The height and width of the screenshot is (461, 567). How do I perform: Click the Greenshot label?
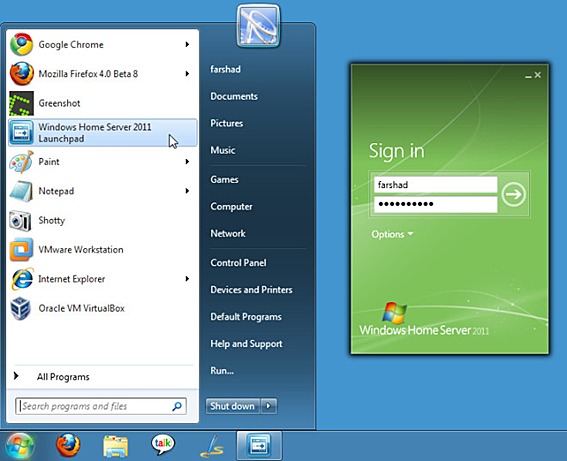tap(59, 103)
